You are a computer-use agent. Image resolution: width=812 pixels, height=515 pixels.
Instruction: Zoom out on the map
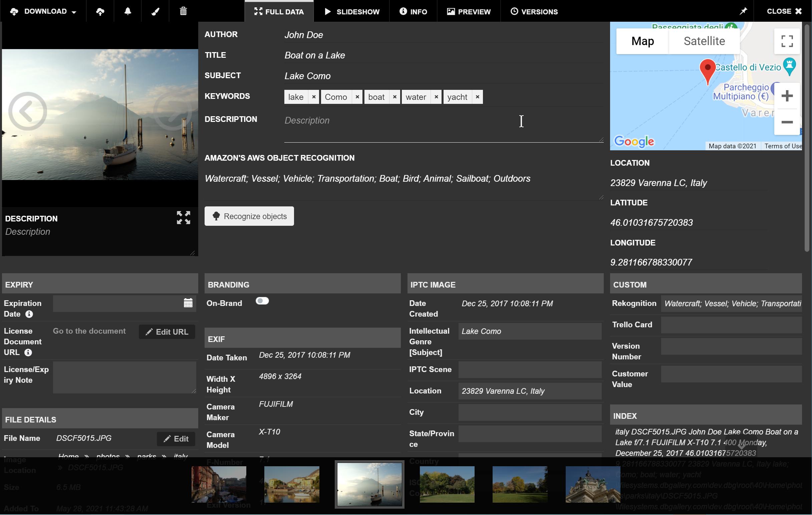(x=787, y=122)
